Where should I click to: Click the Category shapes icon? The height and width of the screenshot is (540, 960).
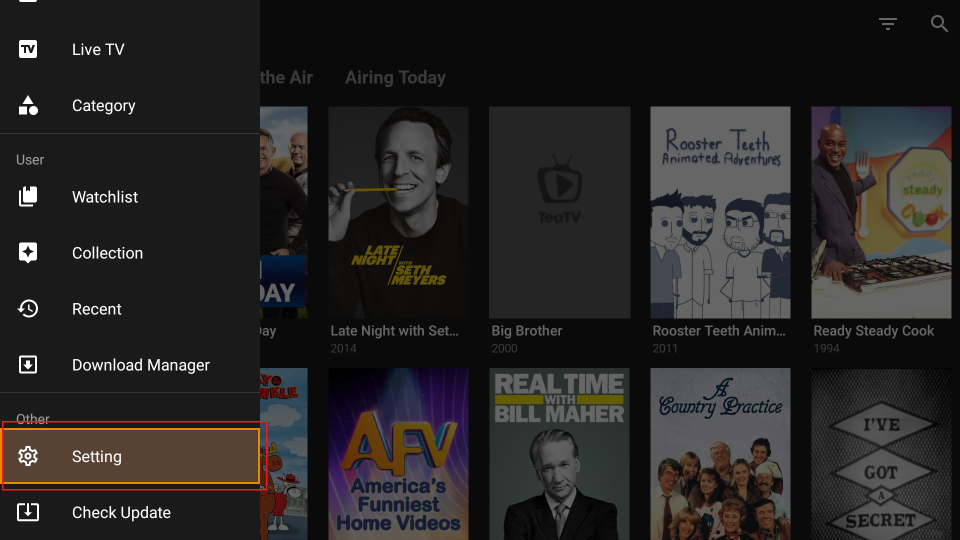[x=28, y=105]
